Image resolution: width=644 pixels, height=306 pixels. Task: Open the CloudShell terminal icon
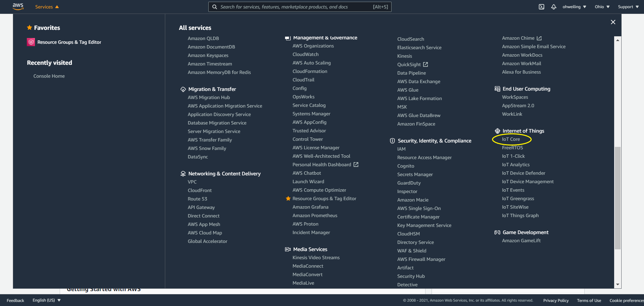coord(542,7)
